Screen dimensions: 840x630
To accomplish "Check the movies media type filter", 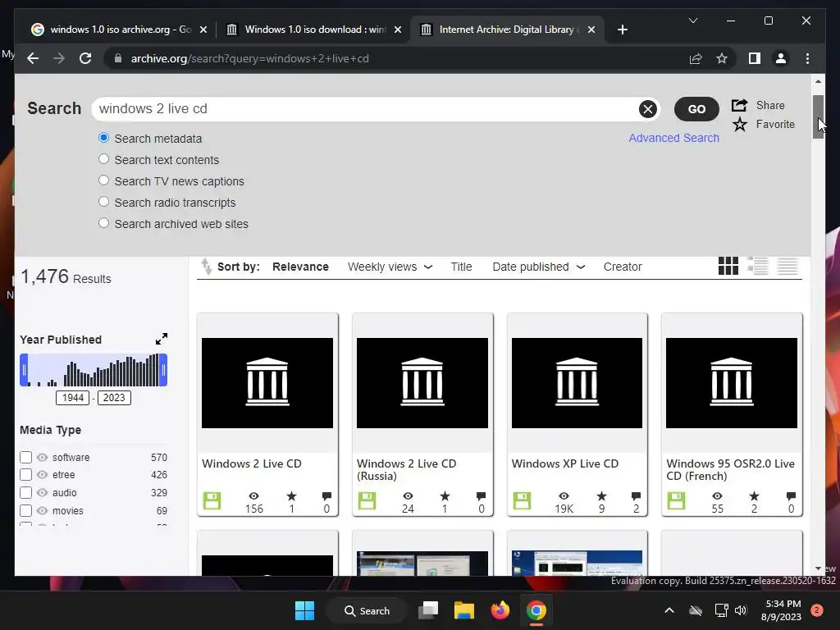I will [25, 510].
